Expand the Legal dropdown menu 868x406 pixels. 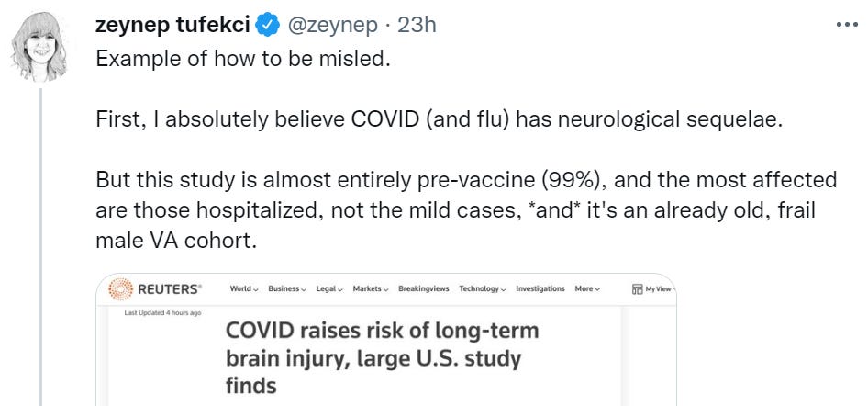point(330,289)
